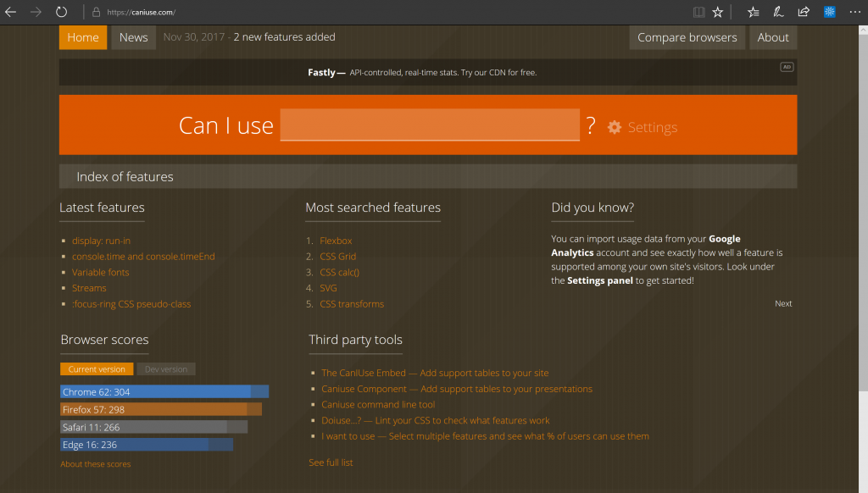Open reading view book icon
This screenshot has height=493, width=868.
tap(699, 12)
